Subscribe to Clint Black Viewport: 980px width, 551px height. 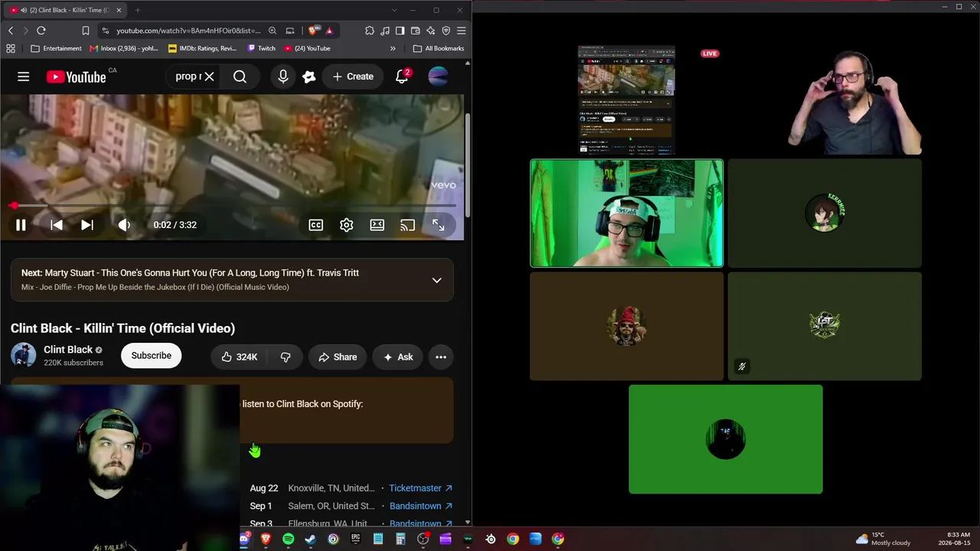[151, 356]
